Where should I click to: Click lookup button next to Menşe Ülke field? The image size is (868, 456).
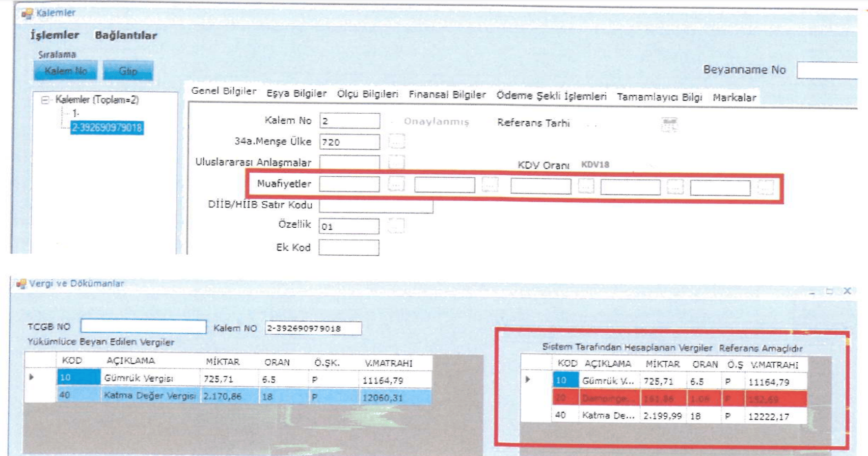tap(396, 141)
